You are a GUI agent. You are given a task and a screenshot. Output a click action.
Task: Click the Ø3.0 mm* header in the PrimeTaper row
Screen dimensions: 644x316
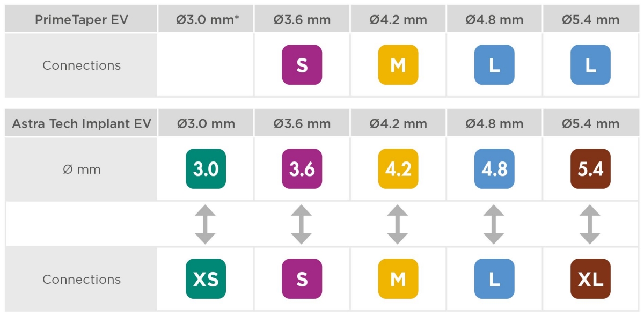pyautogui.click(x=207, y=20)
